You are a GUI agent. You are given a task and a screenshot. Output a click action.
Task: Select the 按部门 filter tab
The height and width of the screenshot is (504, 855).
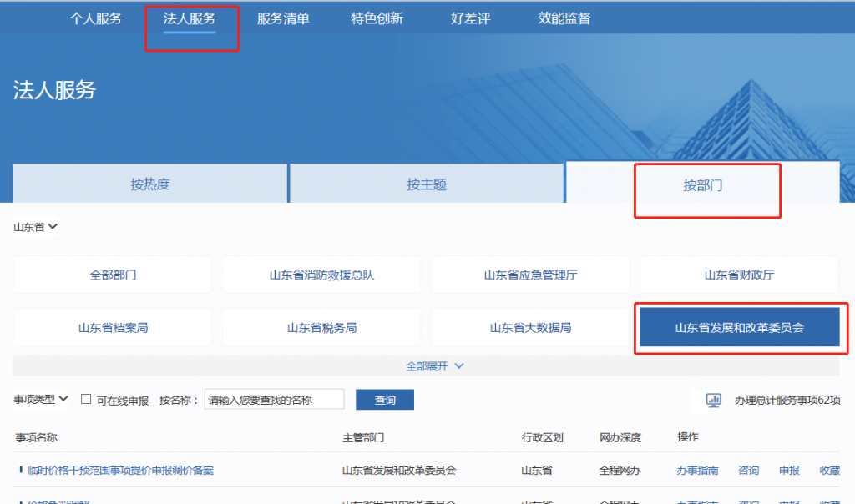tap(703, 184)
